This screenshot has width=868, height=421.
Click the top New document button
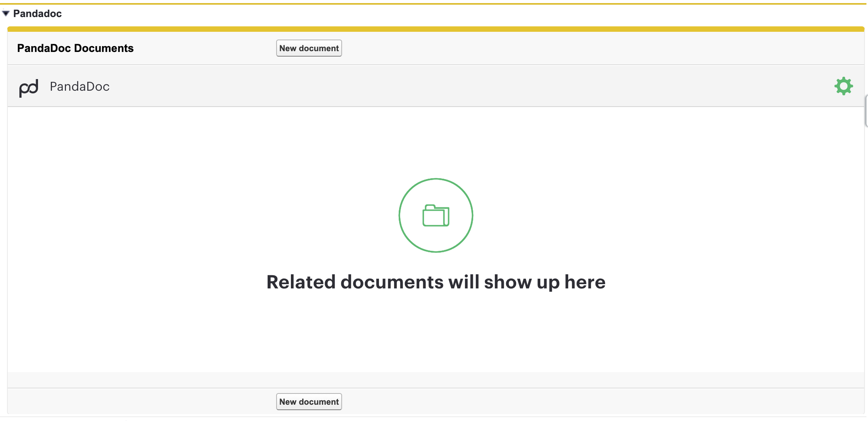pos(309,48)
